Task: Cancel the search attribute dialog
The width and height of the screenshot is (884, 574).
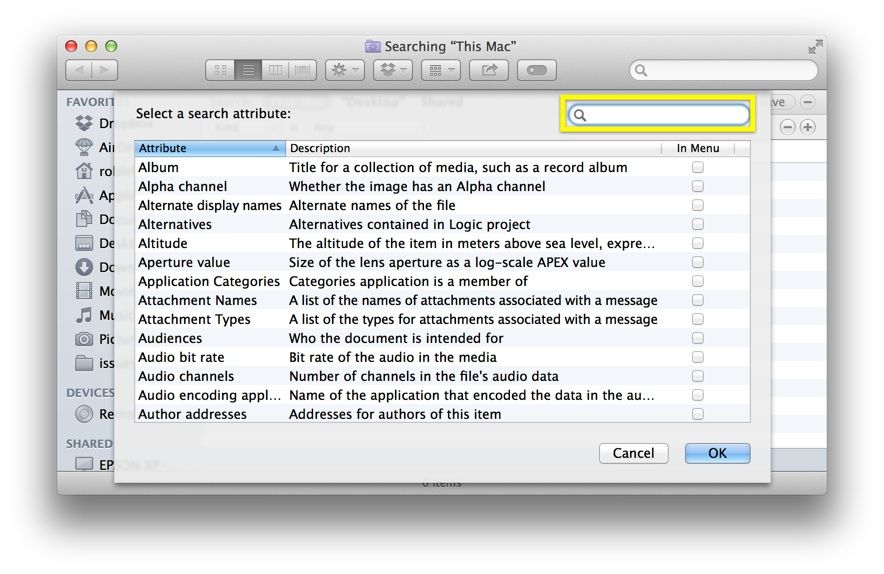Action: tap(633, 453)
